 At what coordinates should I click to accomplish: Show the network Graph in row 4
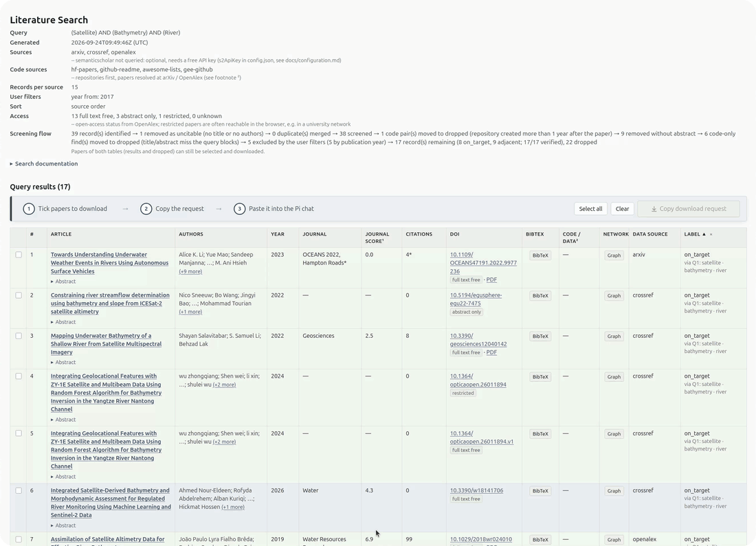pos(614,377)
